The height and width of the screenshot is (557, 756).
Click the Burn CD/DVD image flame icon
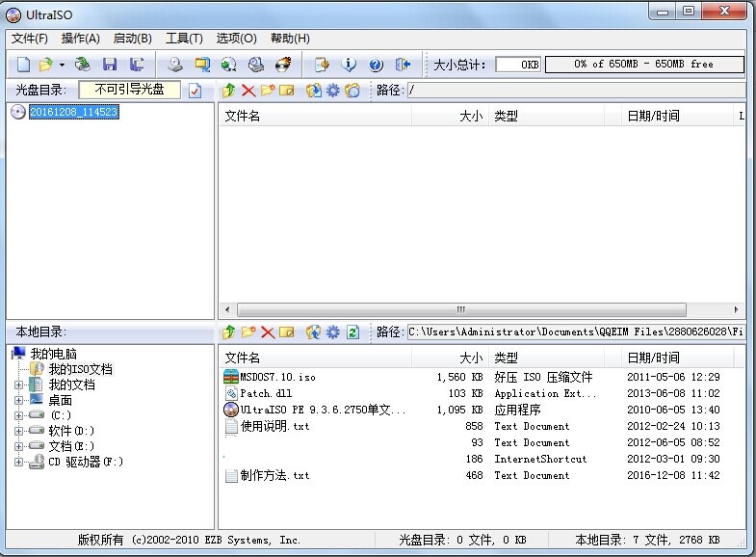[283, 65]
